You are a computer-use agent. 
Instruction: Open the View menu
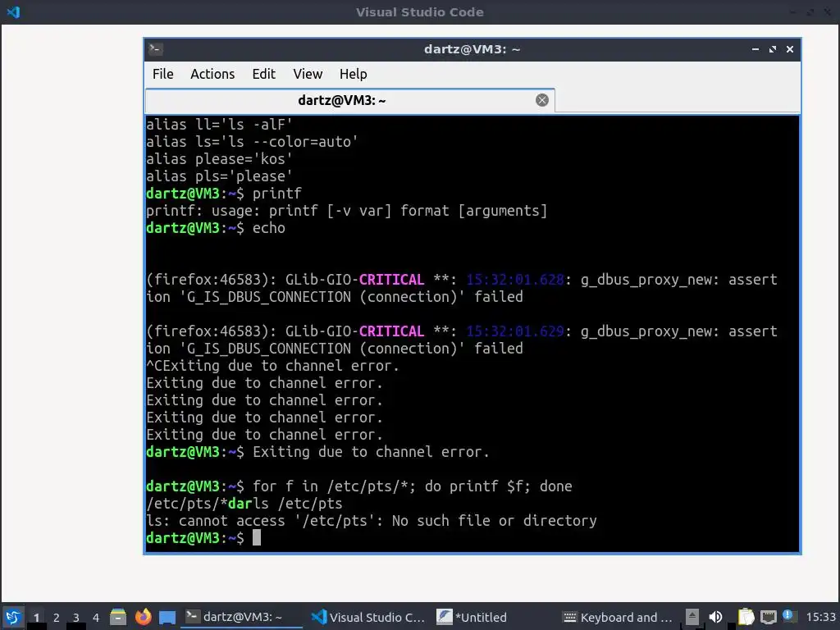[308, 74]
